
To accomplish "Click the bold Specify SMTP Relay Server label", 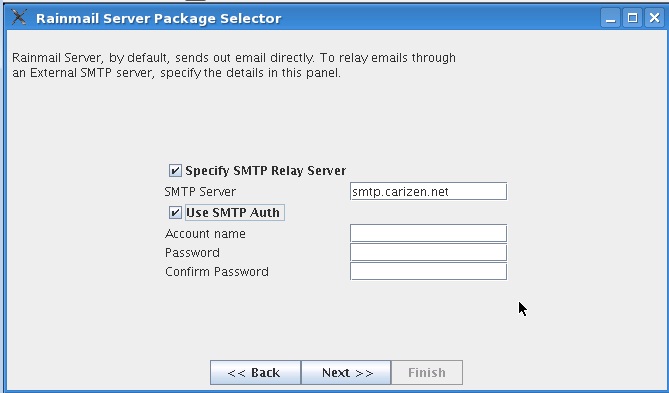I will pyautogui.click(x=265, y=171).
